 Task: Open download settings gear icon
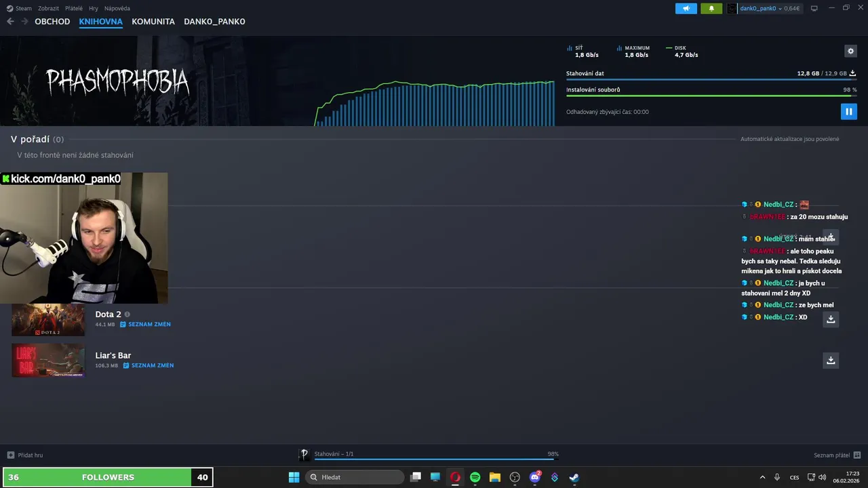coord(850,51)
